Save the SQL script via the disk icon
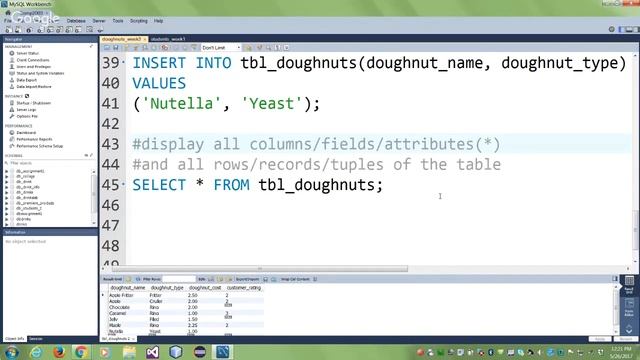This screenshot has height=360, width=640. click(x=116, y=48)
